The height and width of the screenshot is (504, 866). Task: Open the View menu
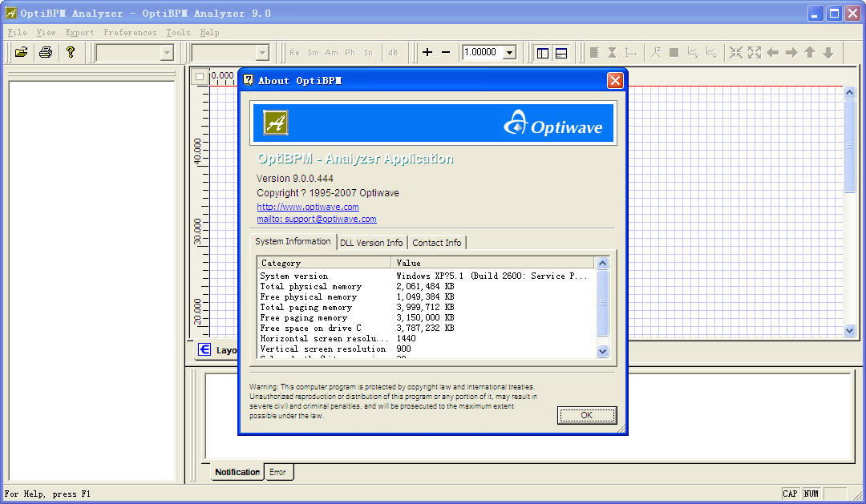(x=46, y=33)
